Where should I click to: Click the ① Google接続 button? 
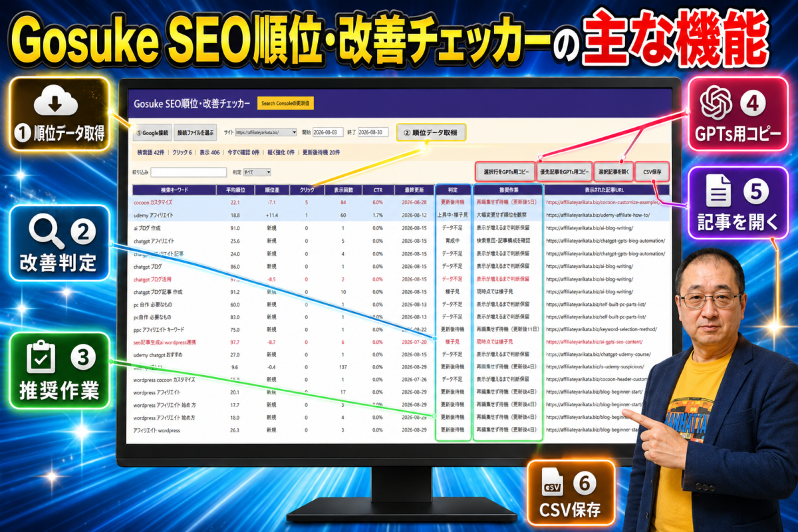[152, 132]
